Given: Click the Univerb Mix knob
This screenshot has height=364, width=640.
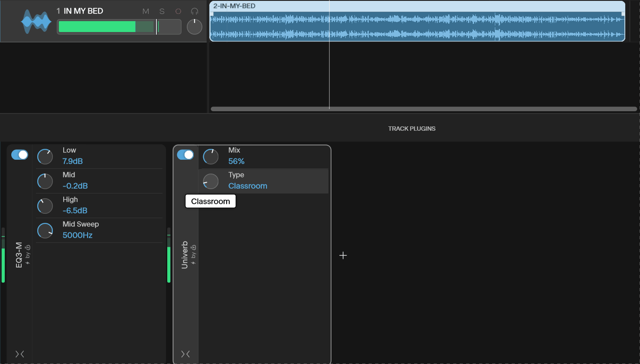Looking at the screenshot, I should click(211, 157).
